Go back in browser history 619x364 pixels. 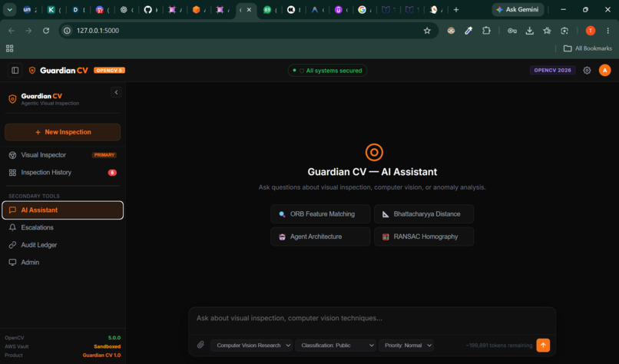tap(12, 31)
